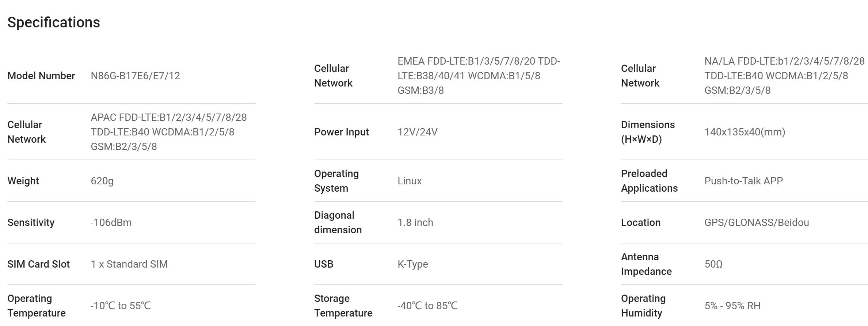Click the 1 x Standard SIM text
The height and width of the screenshot is (326, 868).
(129, 264)
